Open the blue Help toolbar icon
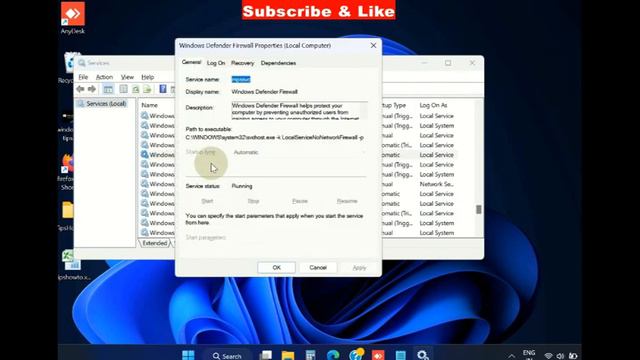640x360 pixels. click(163, 89)
